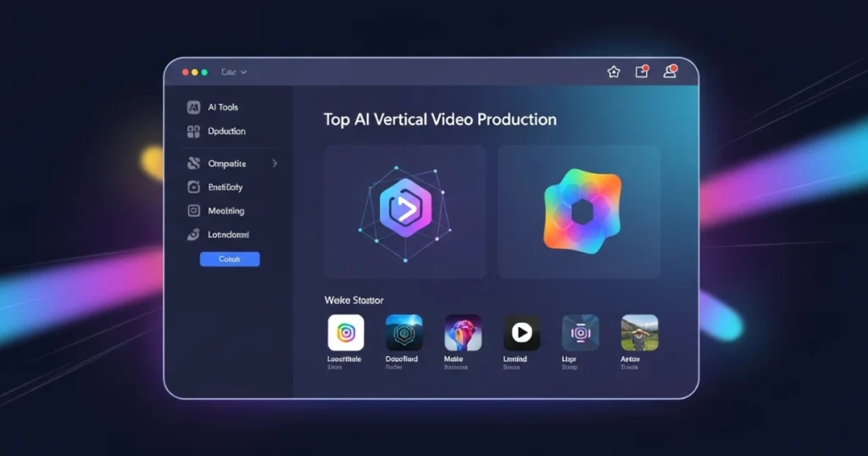The height and width of the screenshot is (456, 868).
Task: Open the Cac dropdown in title bar
Action: click(234, 72)
